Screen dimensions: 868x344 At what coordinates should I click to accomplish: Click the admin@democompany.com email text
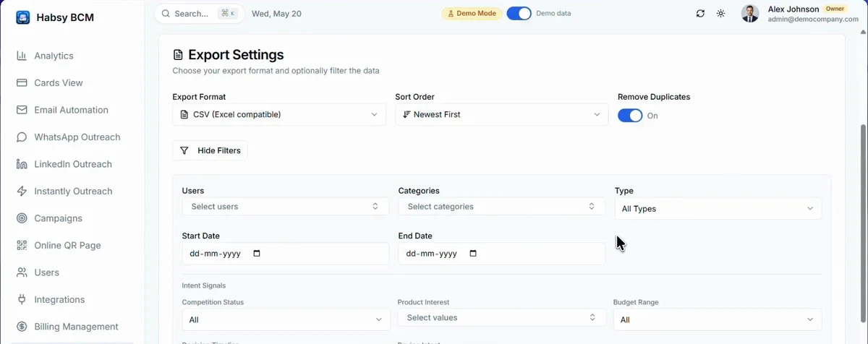pos(813,20)
